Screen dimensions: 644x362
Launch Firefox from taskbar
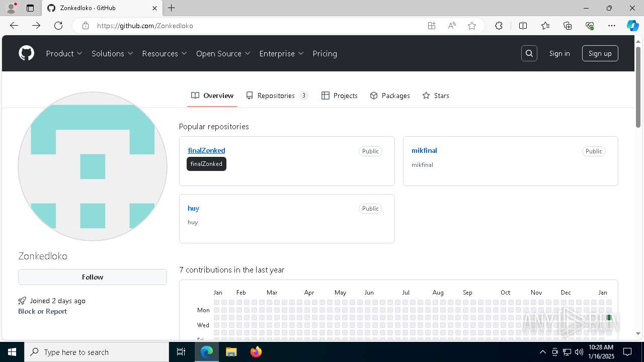click(x=256, y=352)
